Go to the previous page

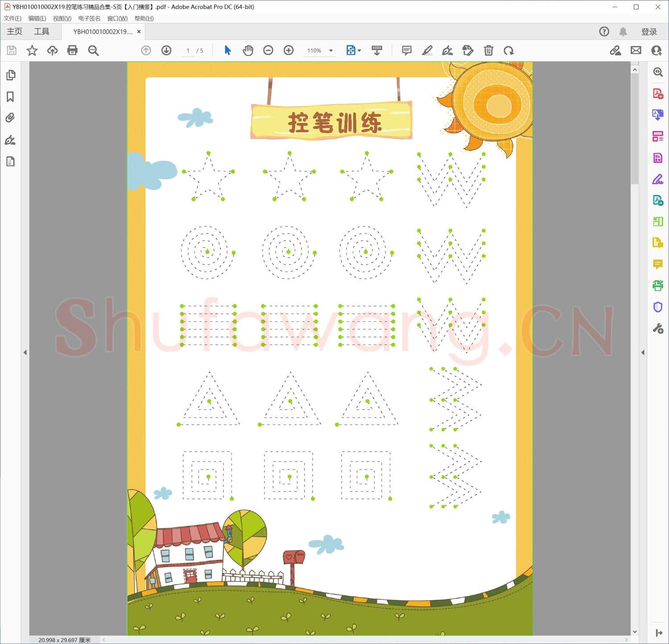146,50
